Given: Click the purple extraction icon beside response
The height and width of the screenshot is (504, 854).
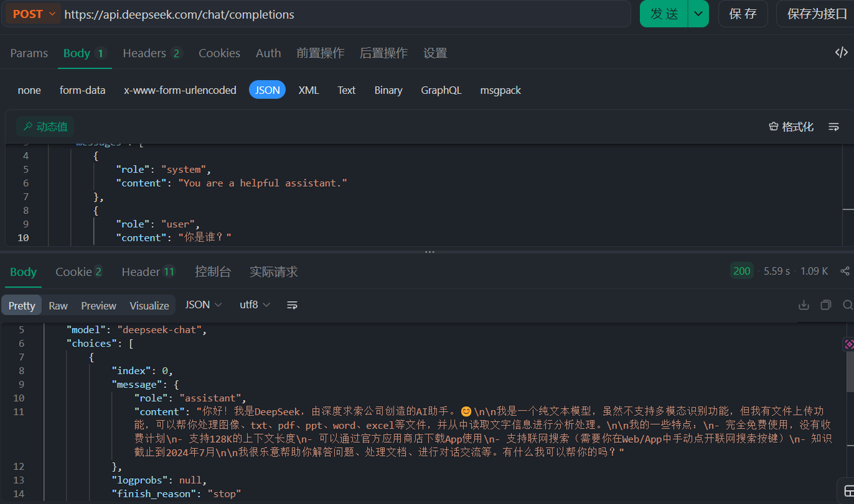Looking at the screenshot, I should click(849, 344).
